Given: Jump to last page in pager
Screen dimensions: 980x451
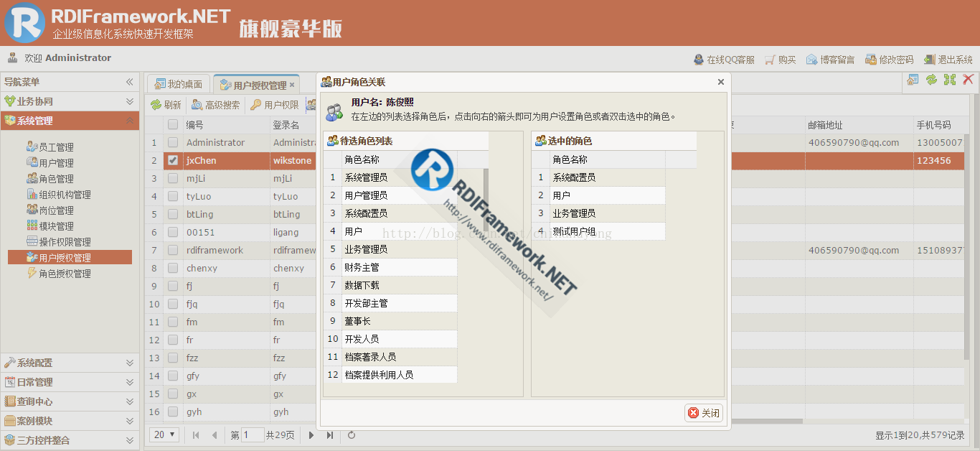Looking at the screenshot, I should click(x=329, y=434).
